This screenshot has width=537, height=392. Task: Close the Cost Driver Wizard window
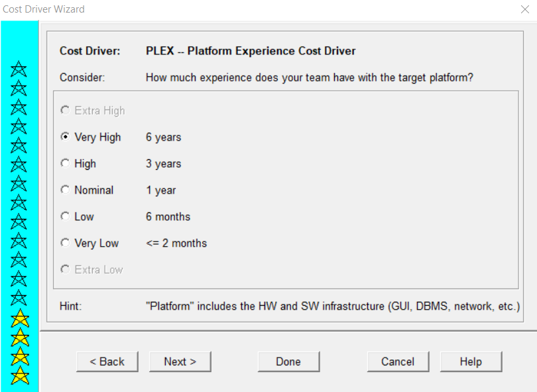[x=524, y=9]
